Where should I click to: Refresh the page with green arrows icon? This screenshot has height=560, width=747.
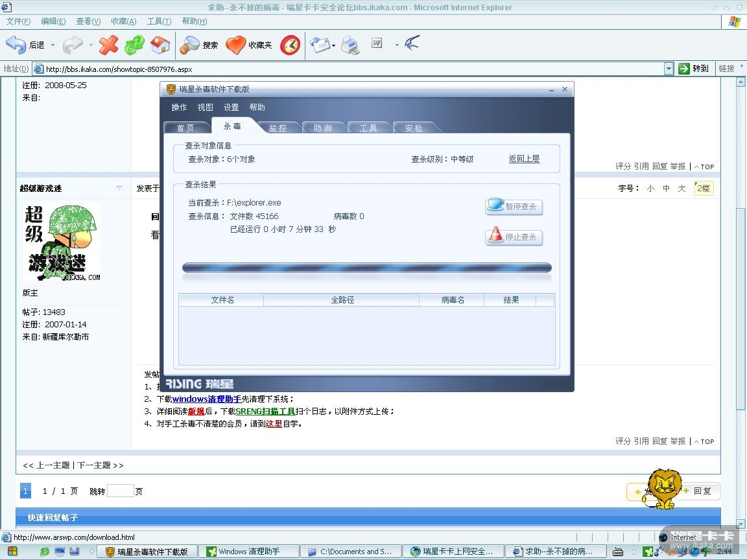pos(134,45)
